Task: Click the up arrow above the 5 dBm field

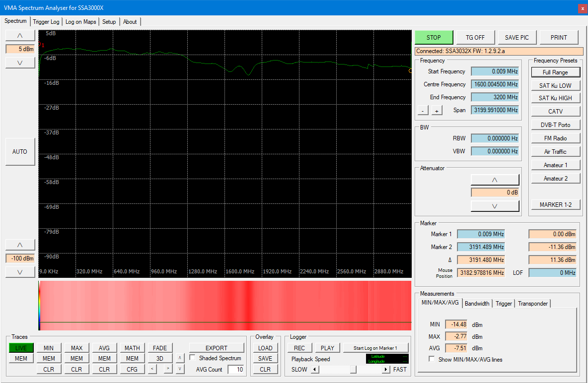Action: click(20, 35)
